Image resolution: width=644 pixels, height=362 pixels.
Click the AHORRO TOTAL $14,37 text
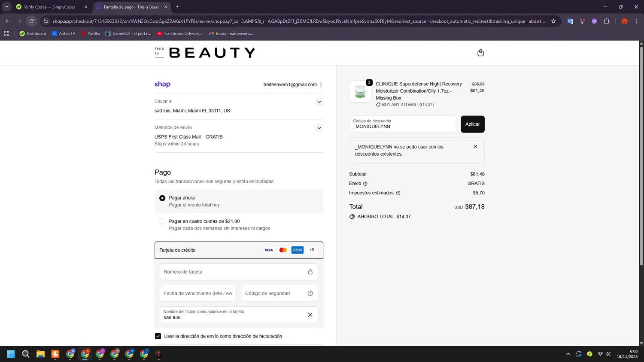384,217
